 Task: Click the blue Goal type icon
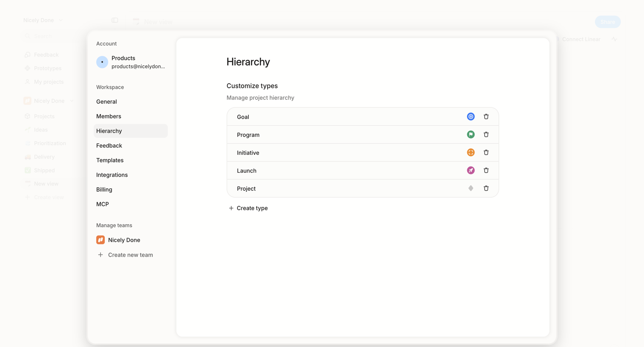click(471, 116)
